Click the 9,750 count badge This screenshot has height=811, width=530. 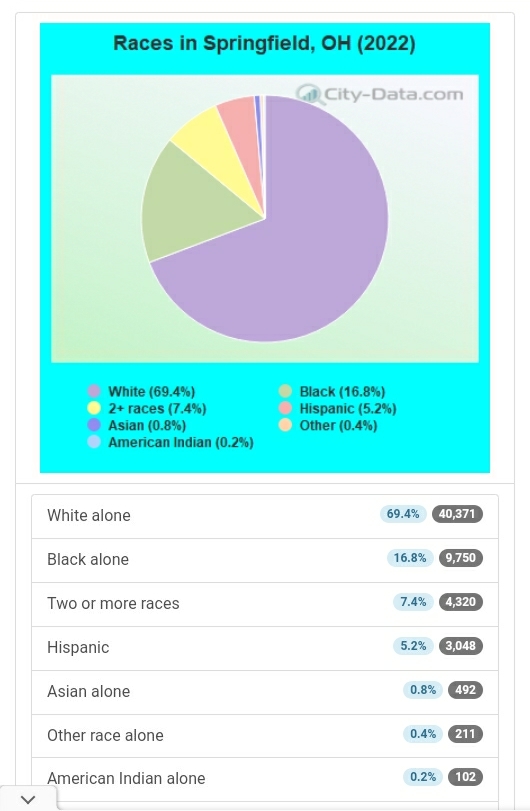coord(461,558)
